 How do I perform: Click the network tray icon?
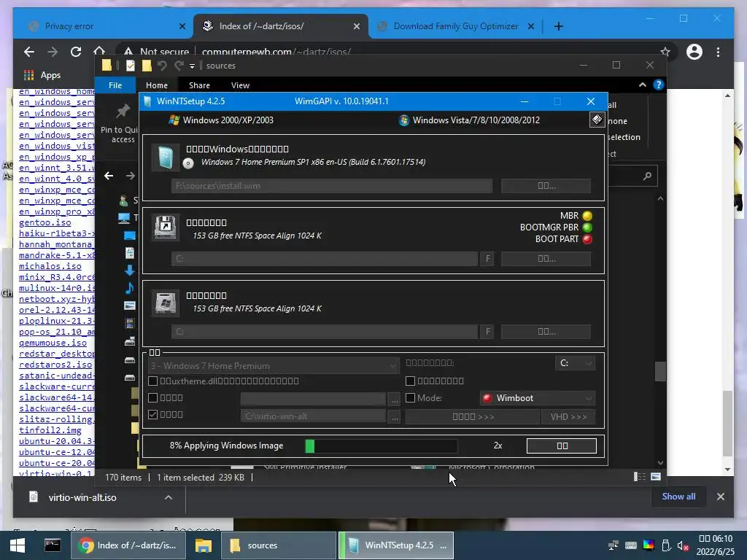[x=614, y=545]
